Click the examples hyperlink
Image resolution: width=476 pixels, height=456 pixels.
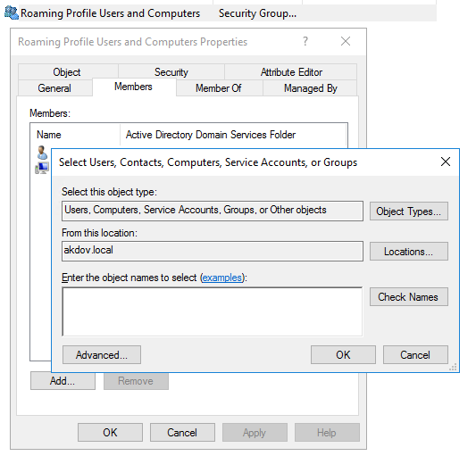click(221, 278)
